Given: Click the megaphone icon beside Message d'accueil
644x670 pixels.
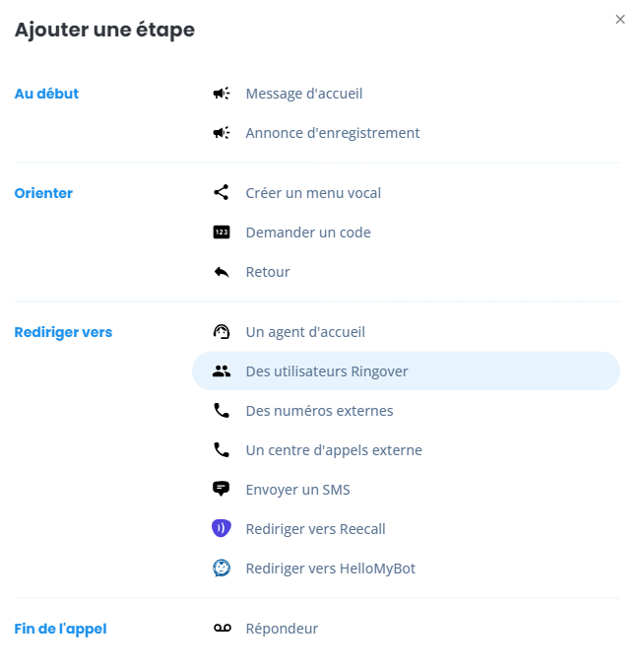Looking at the screenshot, I should click(222, 94).
